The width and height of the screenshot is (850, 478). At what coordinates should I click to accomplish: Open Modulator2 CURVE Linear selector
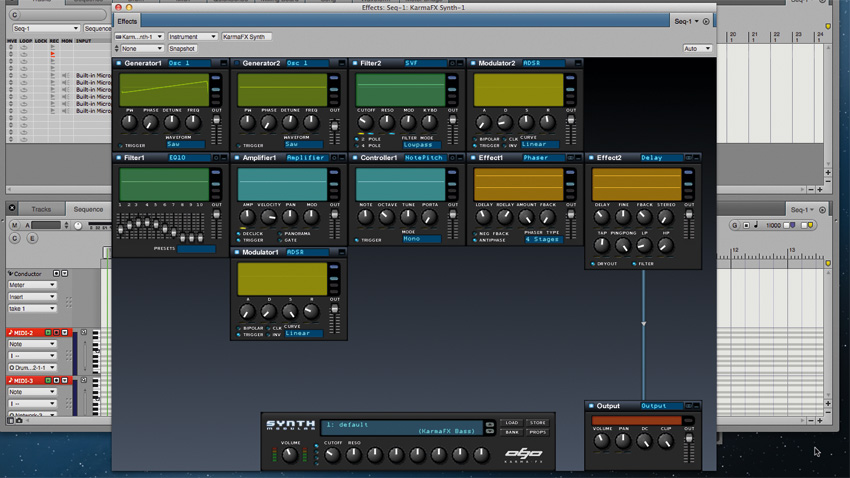pyautogui.click(x=540, y=145)
